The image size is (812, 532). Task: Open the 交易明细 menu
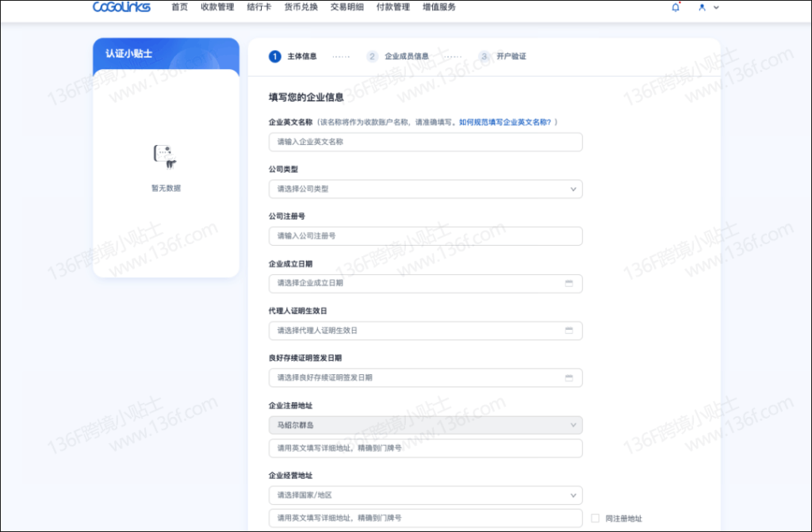(x=347, y=7)
